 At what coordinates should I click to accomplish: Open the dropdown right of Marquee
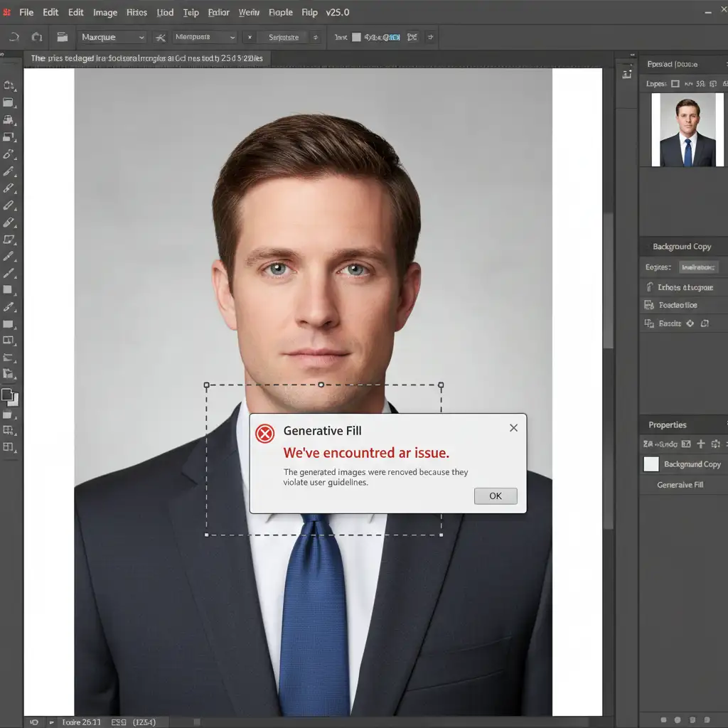tap(205, 37)
